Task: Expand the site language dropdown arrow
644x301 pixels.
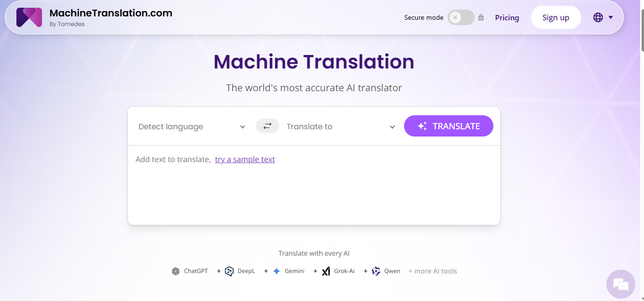Action: click(611, 17)
